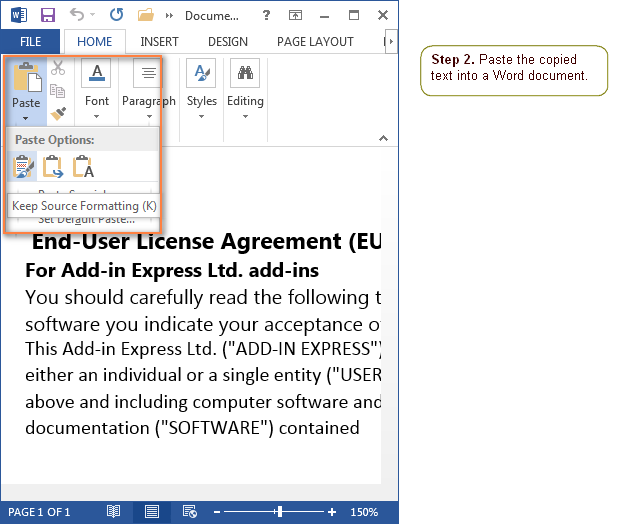Click the zoom slider handle
The image size is (630, 524).
click(x=280, y=512)
